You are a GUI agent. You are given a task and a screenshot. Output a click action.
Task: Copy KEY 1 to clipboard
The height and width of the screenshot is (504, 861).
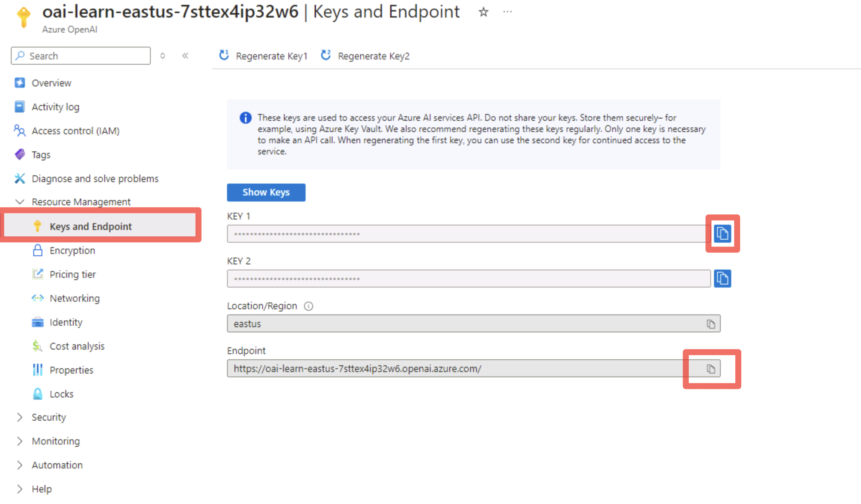(722, 234)
